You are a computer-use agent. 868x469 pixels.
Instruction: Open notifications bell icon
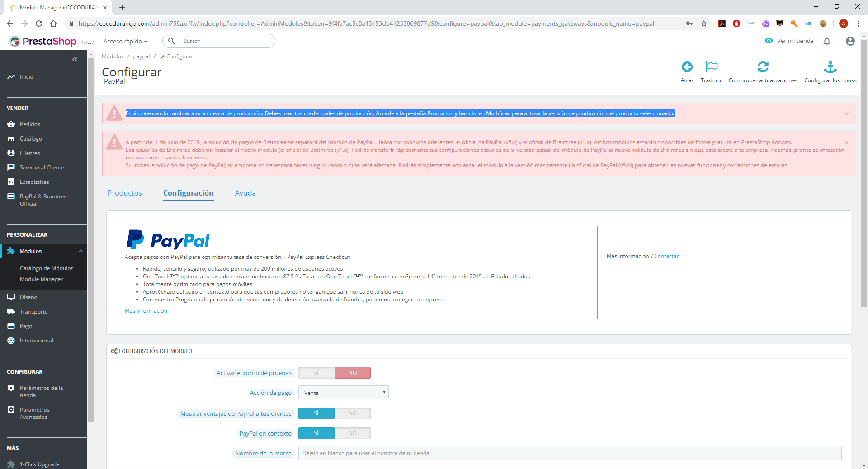pyautogui.click(x=827, y=41)
